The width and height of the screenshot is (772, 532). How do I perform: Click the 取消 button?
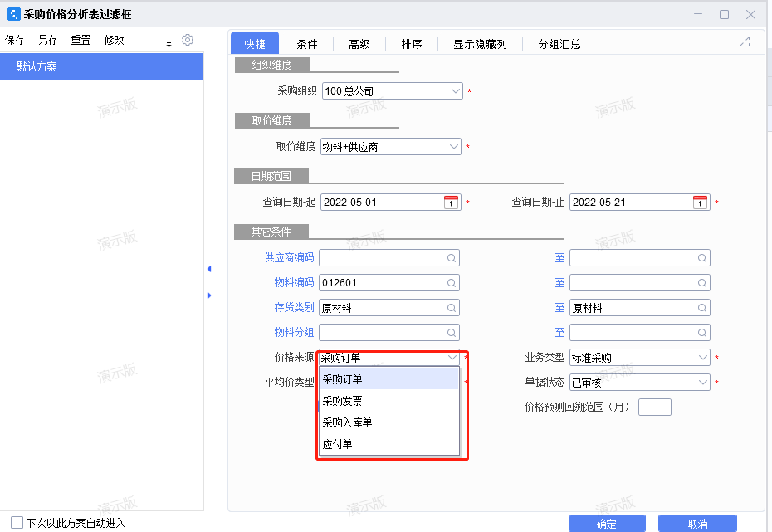point(697,524)
